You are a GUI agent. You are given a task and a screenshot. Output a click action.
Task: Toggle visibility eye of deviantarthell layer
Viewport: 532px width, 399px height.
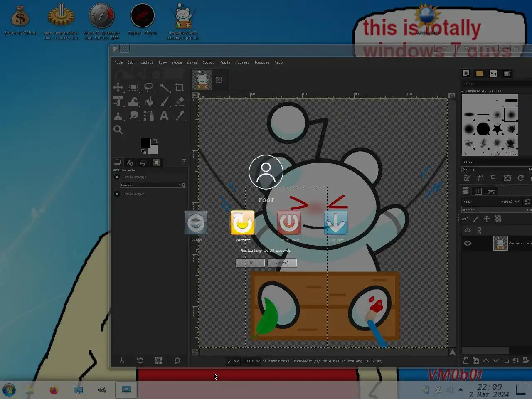468,243
